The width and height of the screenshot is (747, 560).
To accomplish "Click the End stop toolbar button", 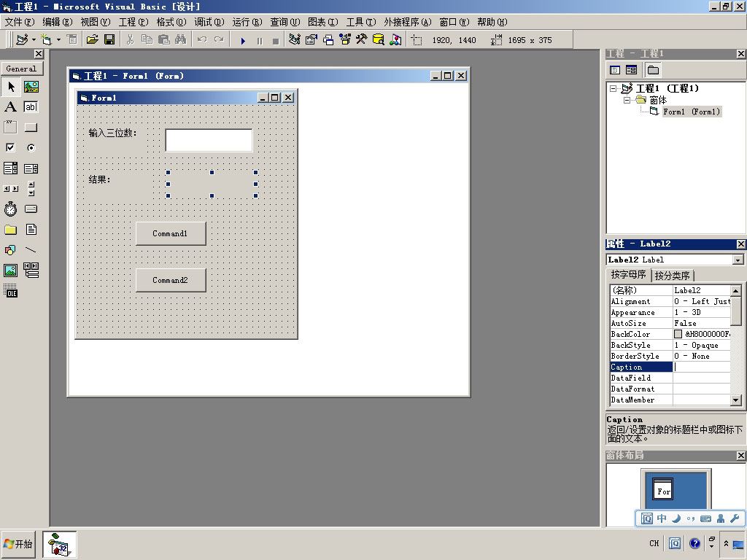I will pos(275,41).
